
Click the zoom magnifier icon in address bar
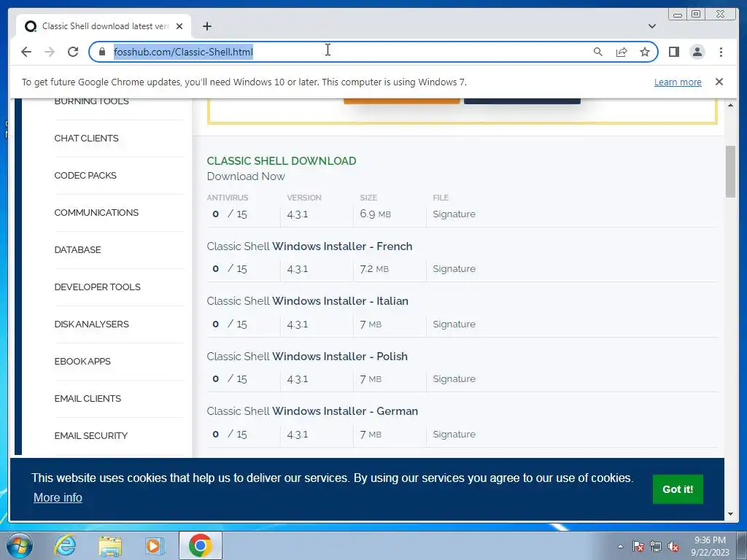597,52
